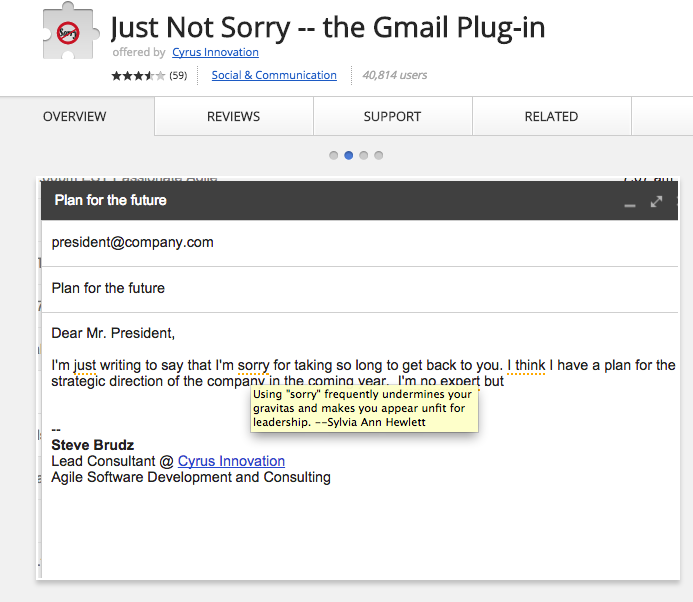Switch to the Reviews tab
Screen dimensions: 693x602
click(x=233, y=117)
